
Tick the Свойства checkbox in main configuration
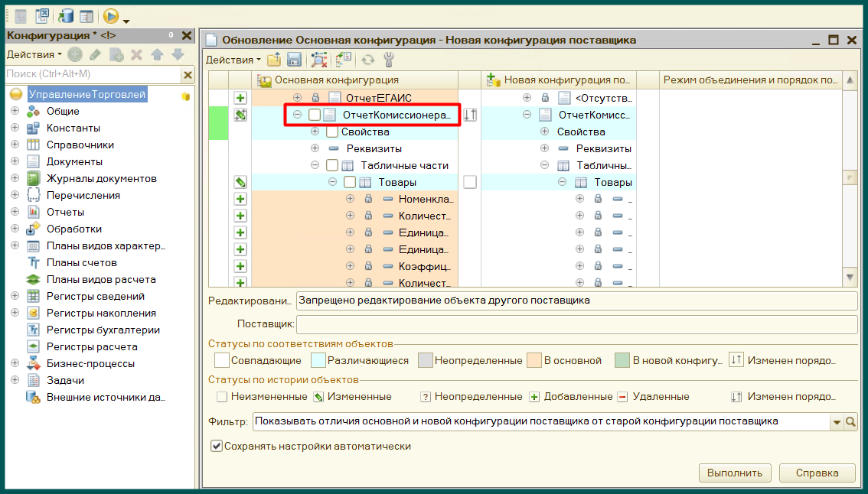point(332,132)
